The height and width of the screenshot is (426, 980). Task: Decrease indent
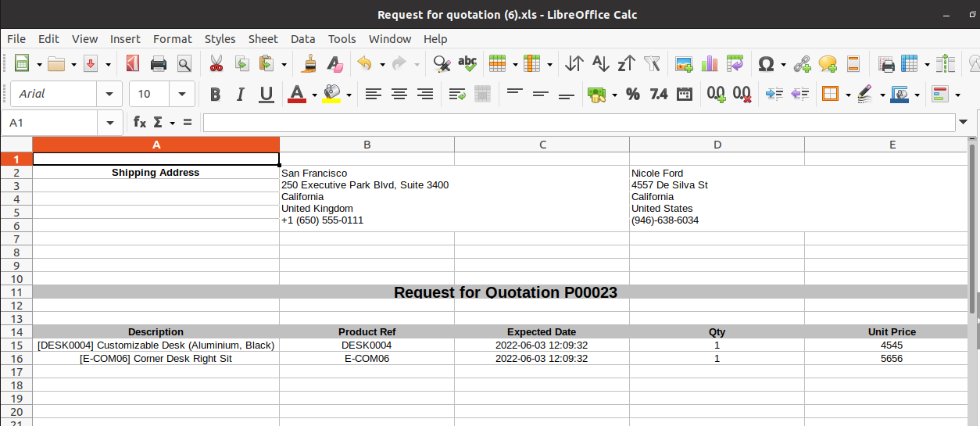pyautogui.click(x=799, y=95)
